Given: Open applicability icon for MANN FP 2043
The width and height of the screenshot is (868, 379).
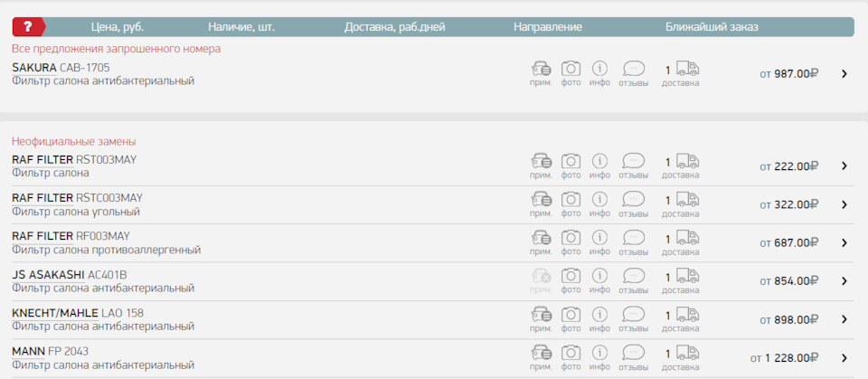Looking at the screenshot, I should 541,354.
